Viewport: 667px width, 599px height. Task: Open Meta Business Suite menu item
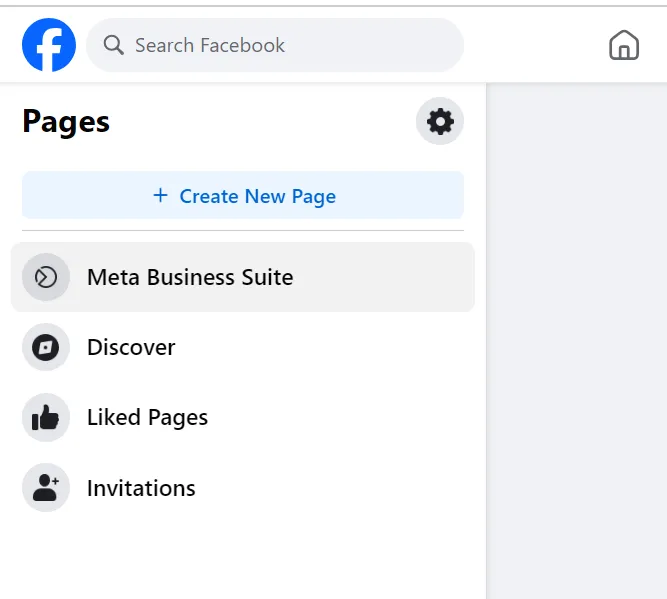[x=190, y=277]
